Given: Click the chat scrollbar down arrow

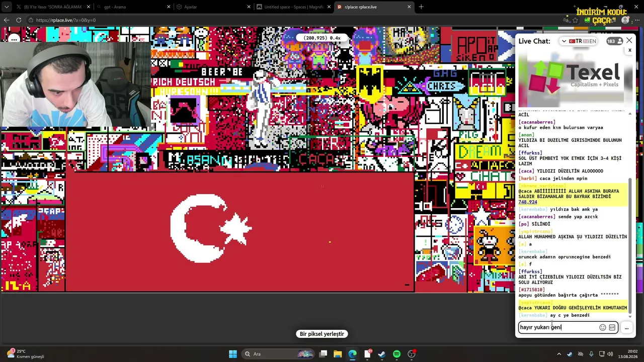Looking at the screenshot, I should pyautogui.click(x=630, y=317).
